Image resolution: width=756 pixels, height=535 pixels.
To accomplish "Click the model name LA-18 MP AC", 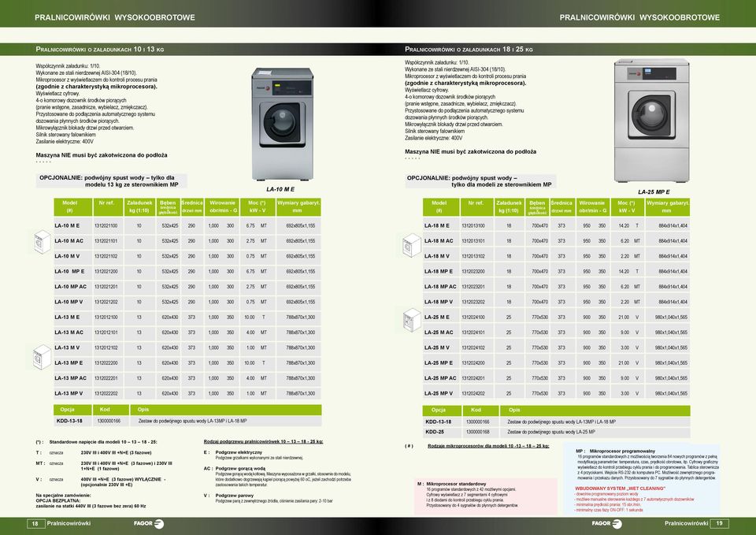I will (440, 287).
